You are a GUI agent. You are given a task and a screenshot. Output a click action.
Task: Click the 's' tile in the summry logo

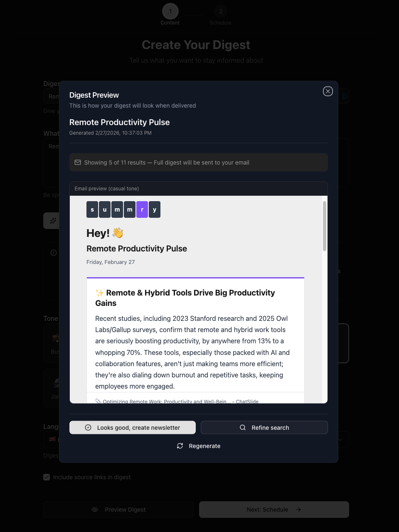click(92, 209)
